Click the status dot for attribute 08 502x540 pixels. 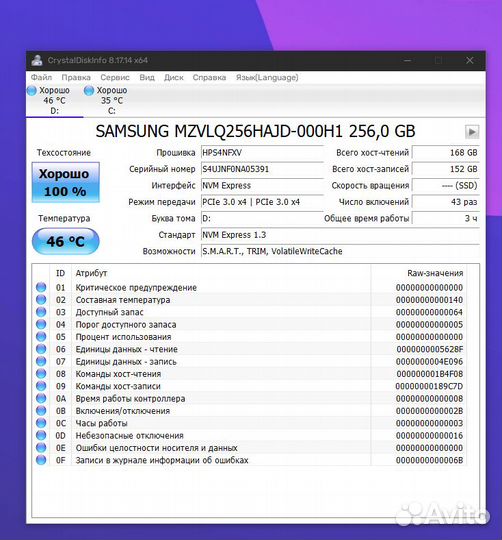[41, 374]
